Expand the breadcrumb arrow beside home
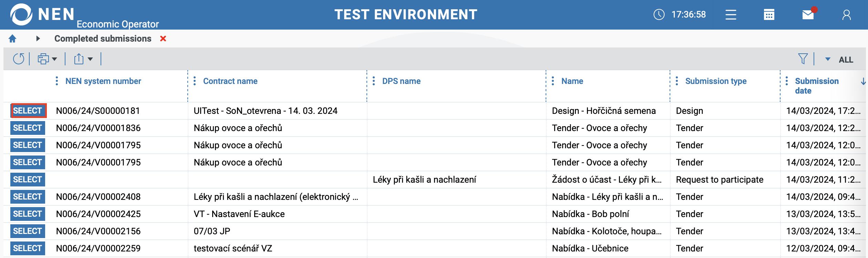The height and width of the screenshot is (258, 868). (x=38, y=39)
